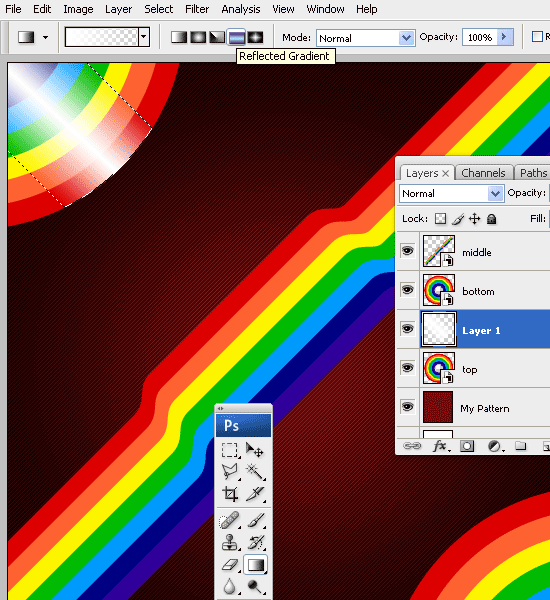Viewport: 550px width, 600px height.
Task: Open the layer style fx menu
Action: pos(441,446)
